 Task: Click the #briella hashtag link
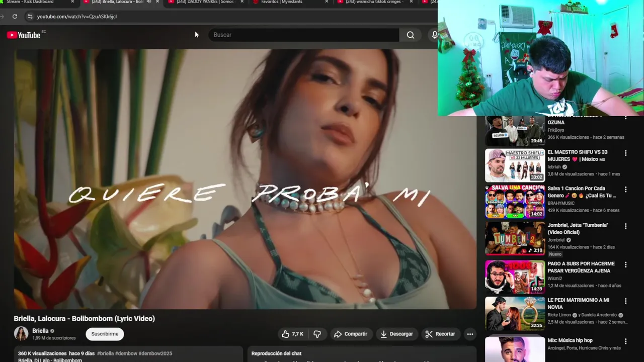tap(105, 353)
